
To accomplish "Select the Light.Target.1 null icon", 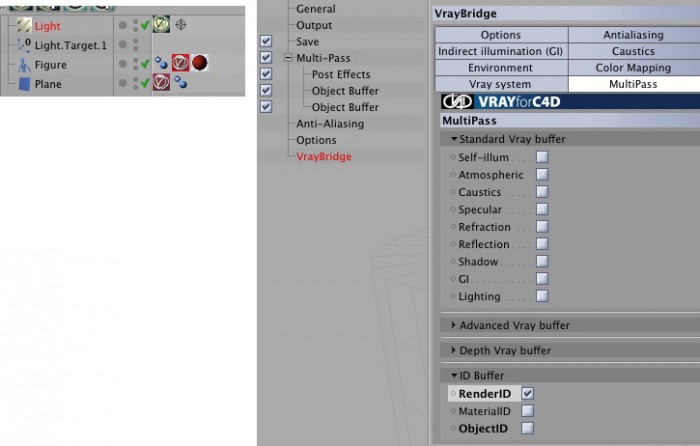I will tap(24, 45).
